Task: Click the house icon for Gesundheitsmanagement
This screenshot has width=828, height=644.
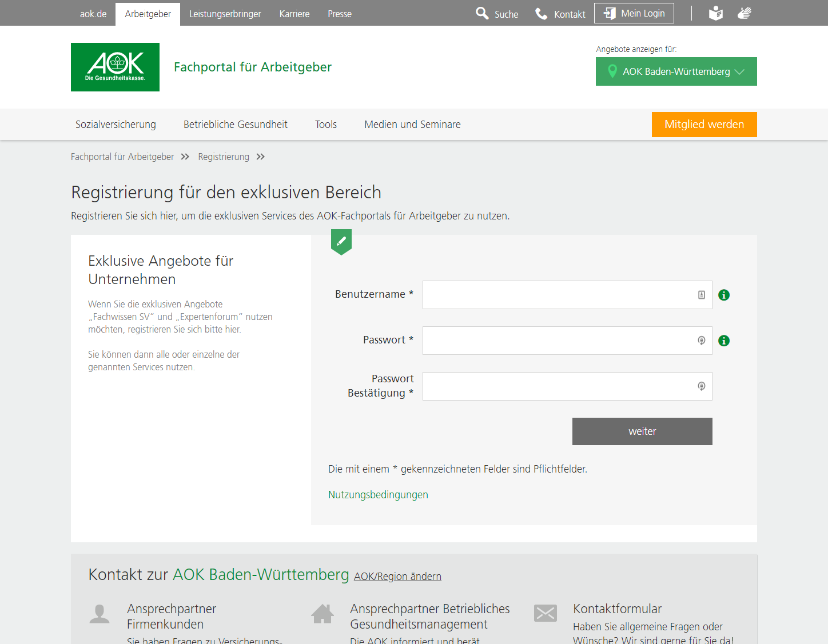Action: [x=323, y=614]
